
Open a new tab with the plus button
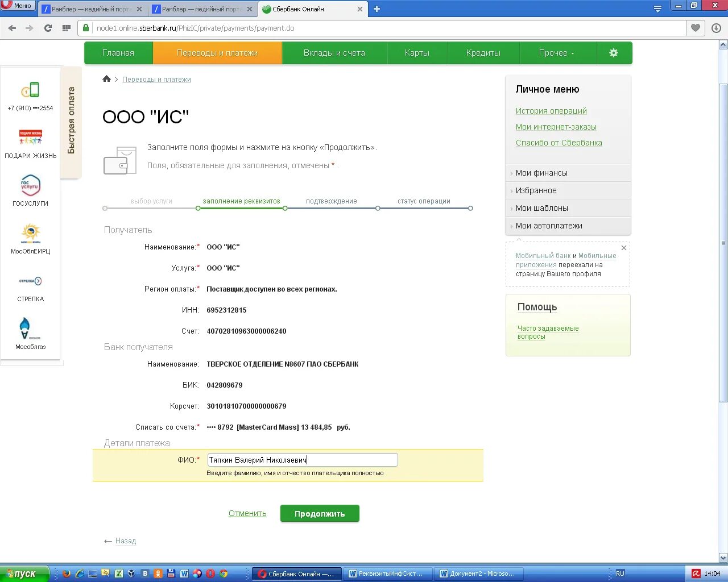pyautogui.click(x=377, y=9)
